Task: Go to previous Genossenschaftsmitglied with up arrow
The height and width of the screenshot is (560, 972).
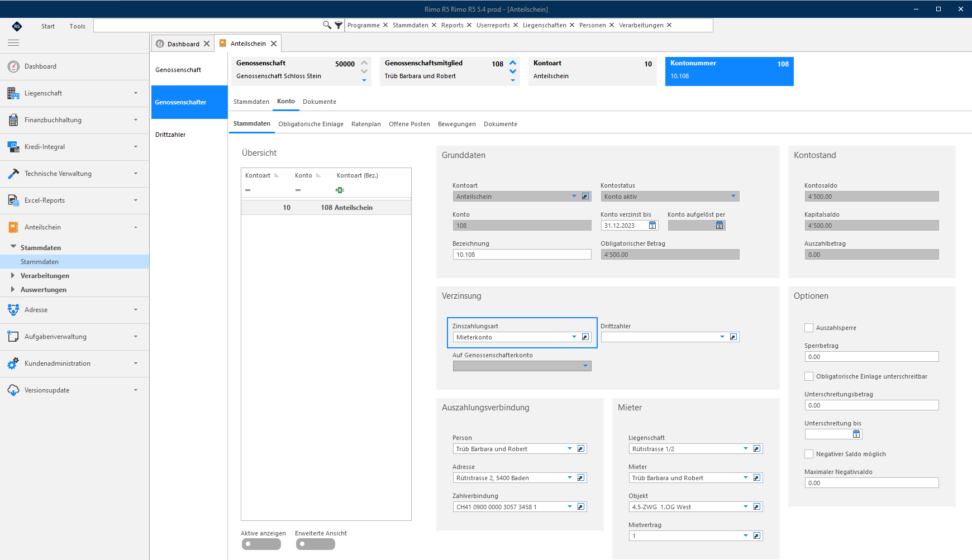Action: tap(513, 62)
